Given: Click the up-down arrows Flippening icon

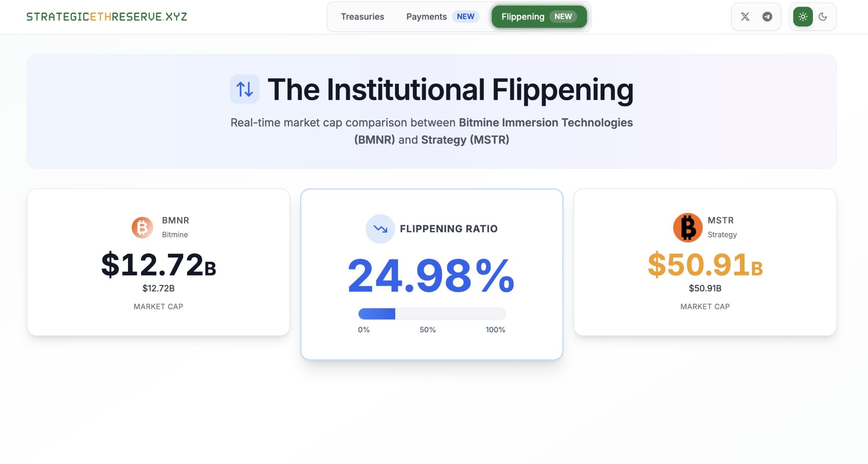Looking at the screenshot, I should click(x=244, y=89).
